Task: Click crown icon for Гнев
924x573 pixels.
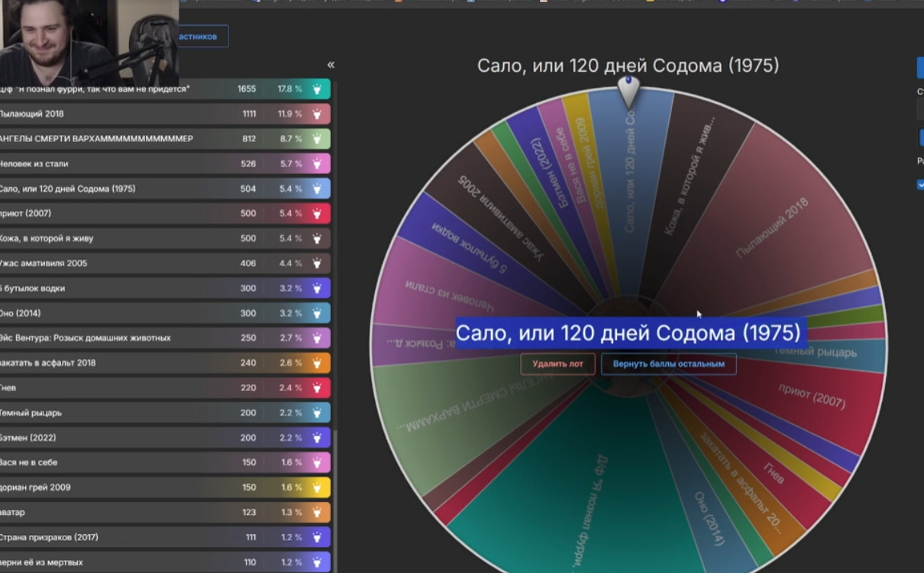Action: pos(317,387)
